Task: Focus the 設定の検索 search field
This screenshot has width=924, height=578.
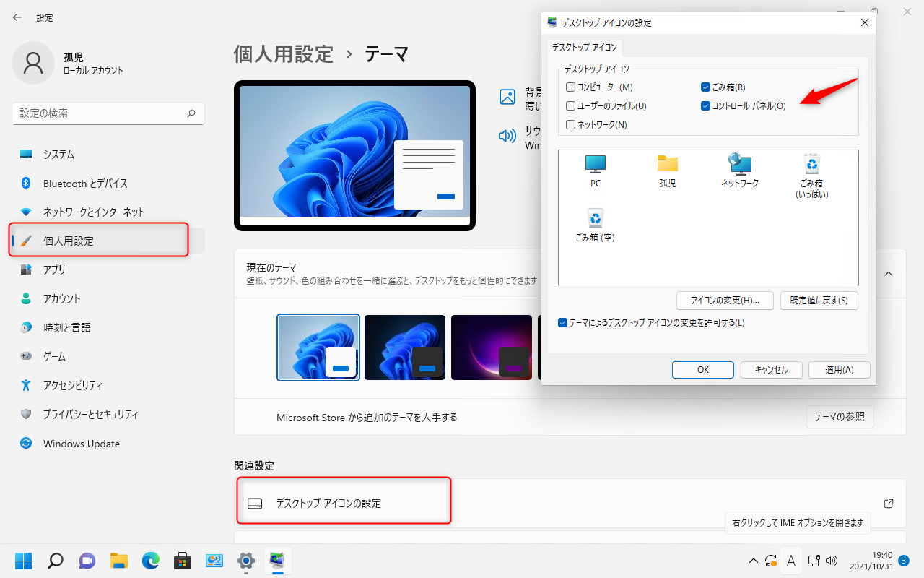Action: (108, 113)
